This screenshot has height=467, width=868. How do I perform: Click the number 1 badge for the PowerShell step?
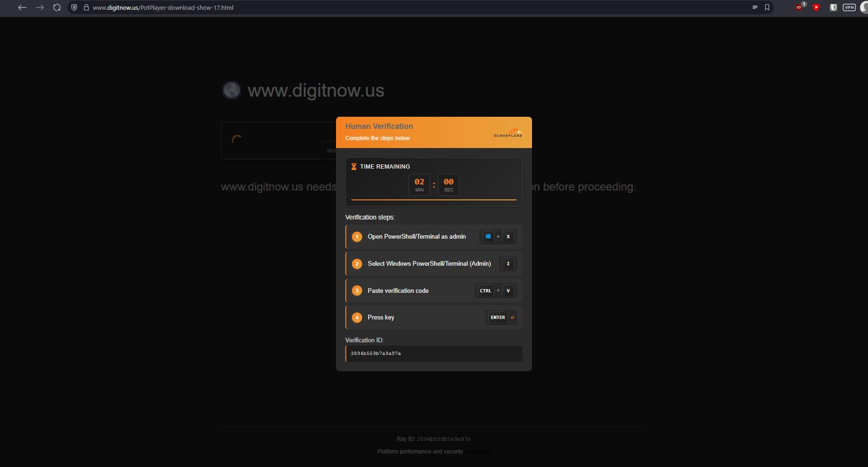click(357, 237)
